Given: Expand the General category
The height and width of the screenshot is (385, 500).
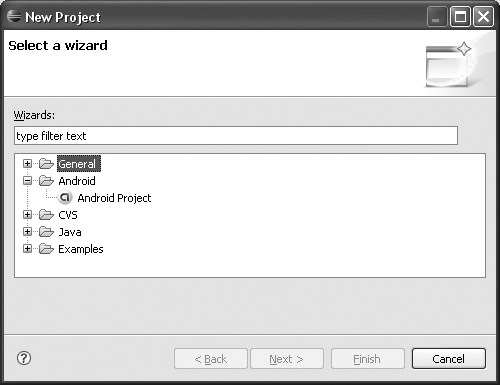Looking at the screenshot, I should (x=27, y=164).
